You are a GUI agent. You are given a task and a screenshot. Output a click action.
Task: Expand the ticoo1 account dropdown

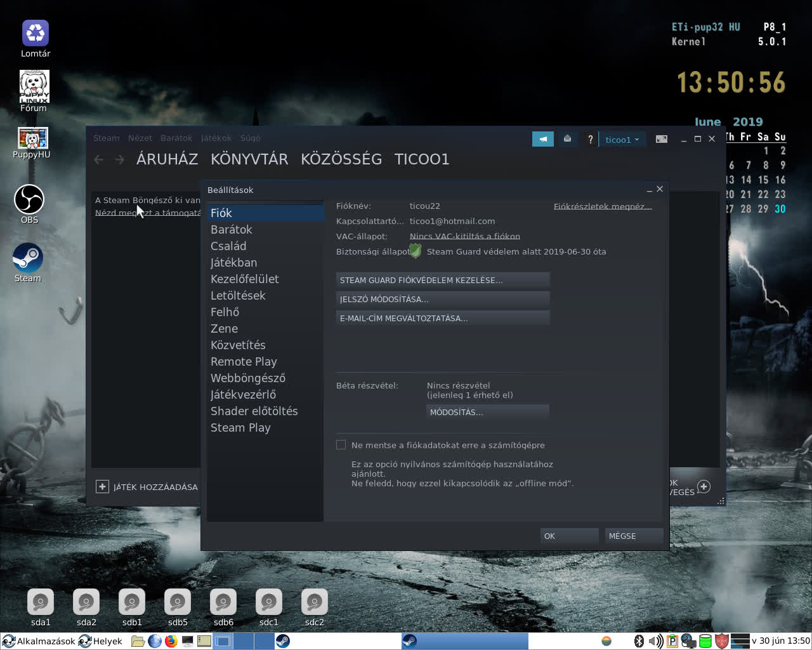tap(622, 140)
